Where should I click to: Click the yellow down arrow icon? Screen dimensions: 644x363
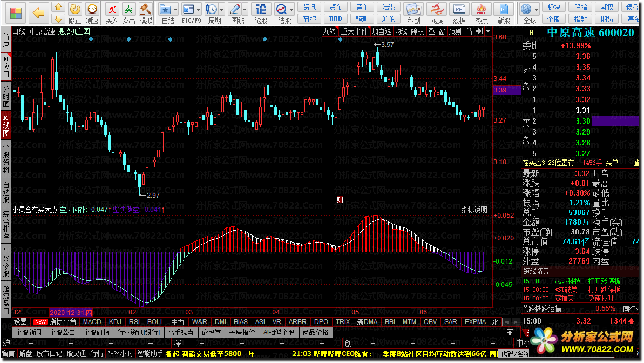tap(58, 18)
